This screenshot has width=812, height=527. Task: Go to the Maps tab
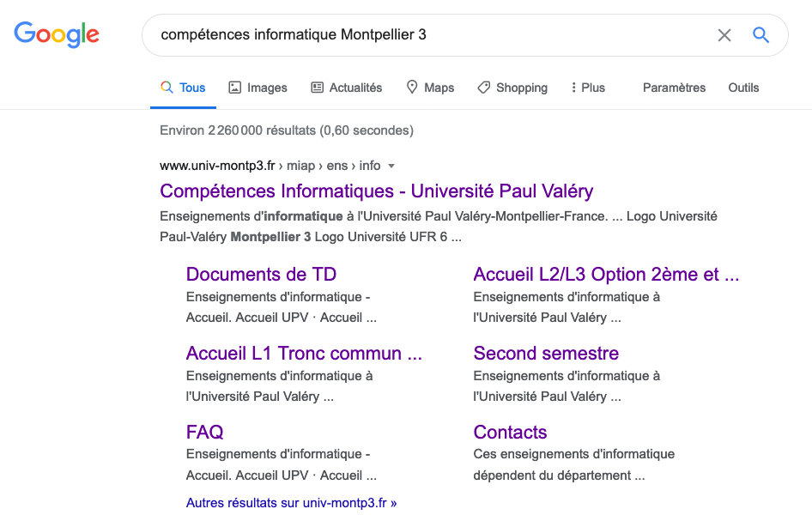pyautogui.click(x=430, y=88)
